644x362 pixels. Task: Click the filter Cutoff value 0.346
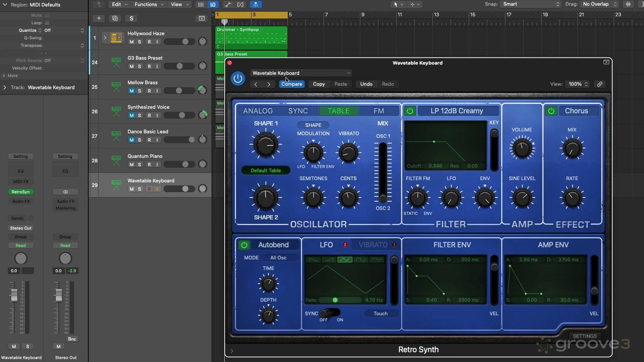coord(435,166)
